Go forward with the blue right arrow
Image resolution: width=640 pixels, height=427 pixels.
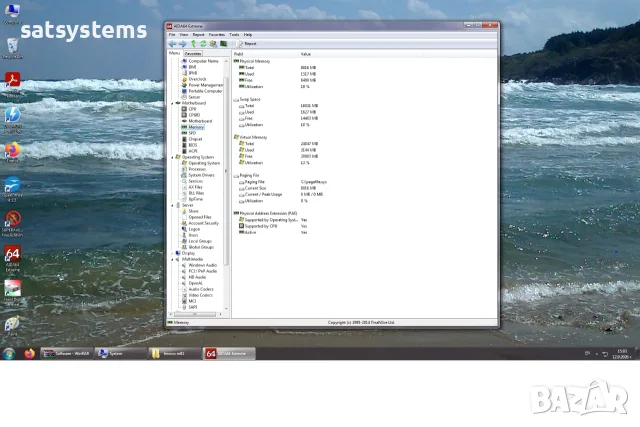coord(182,44)
